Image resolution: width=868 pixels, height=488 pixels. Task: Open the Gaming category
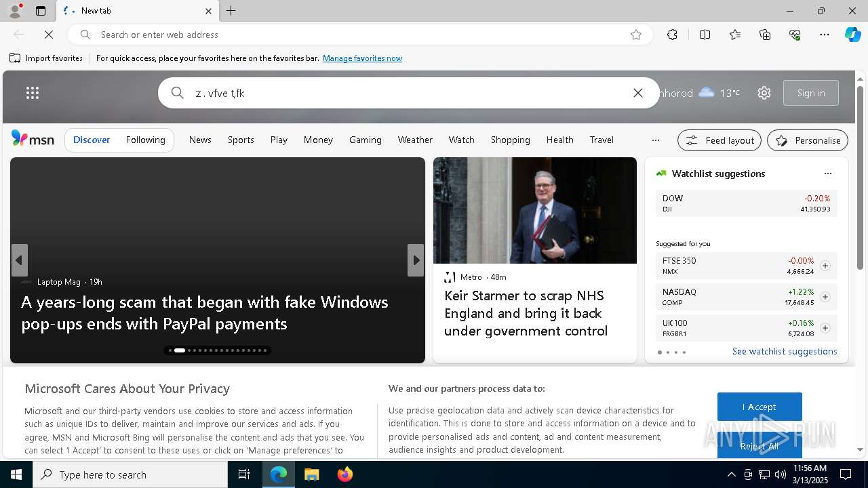(x=366, y=140)
